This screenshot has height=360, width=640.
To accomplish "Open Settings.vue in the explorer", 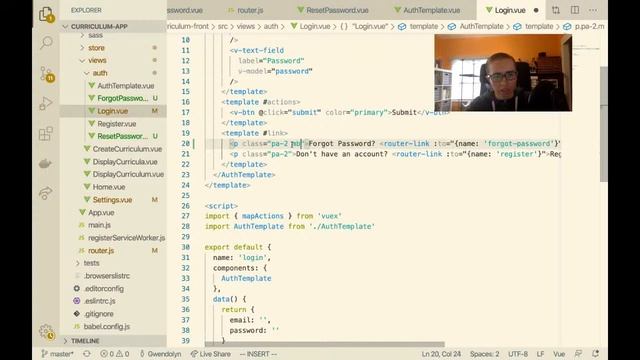I will coord(112,200).
